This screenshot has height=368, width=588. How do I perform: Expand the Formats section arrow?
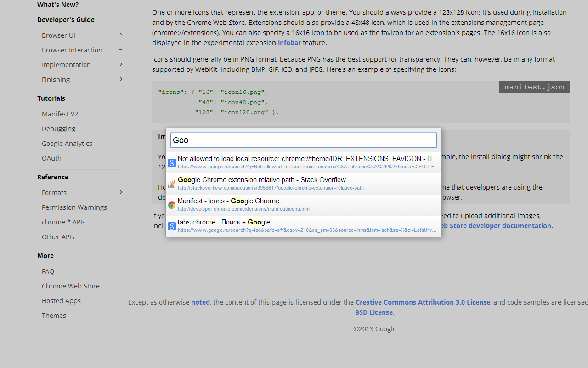[120, 192]
